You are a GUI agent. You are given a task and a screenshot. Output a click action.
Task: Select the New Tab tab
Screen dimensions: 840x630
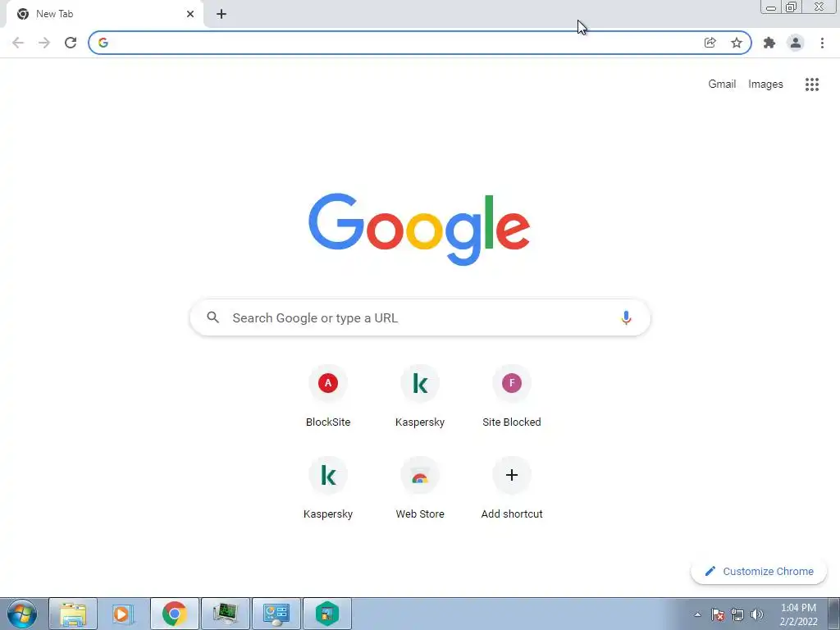click(x=105, y=14)
